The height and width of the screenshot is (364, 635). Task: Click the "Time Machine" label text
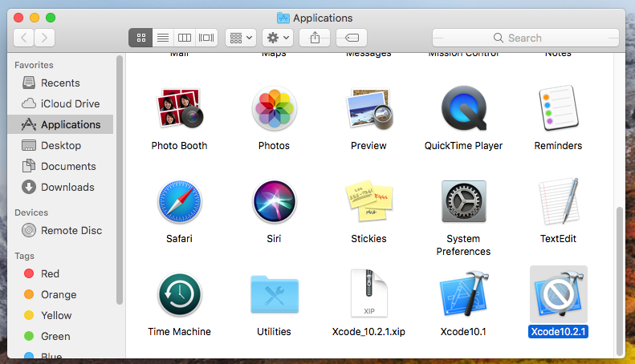(x=179, y=332)
